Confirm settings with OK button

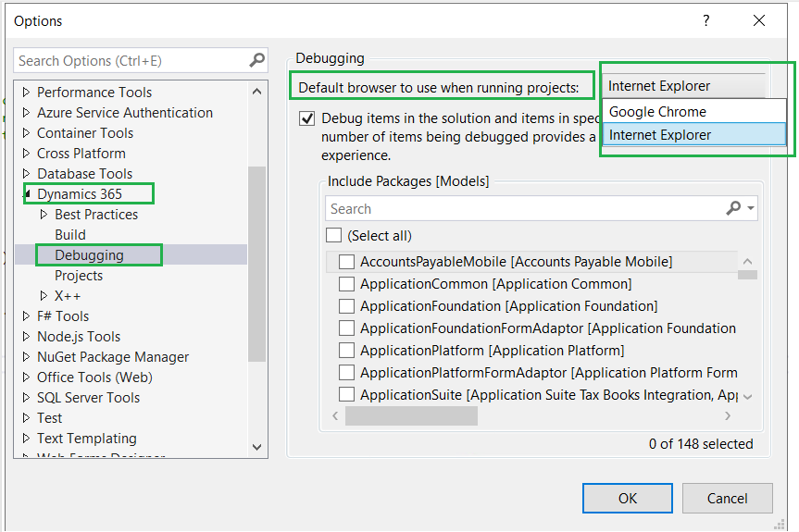(628, 498)
